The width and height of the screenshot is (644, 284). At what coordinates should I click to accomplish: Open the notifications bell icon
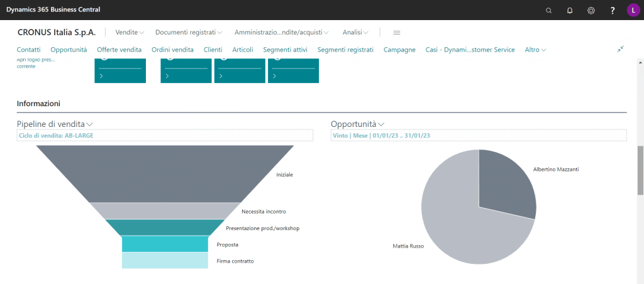pyautogui.click(x=570, y=10)
